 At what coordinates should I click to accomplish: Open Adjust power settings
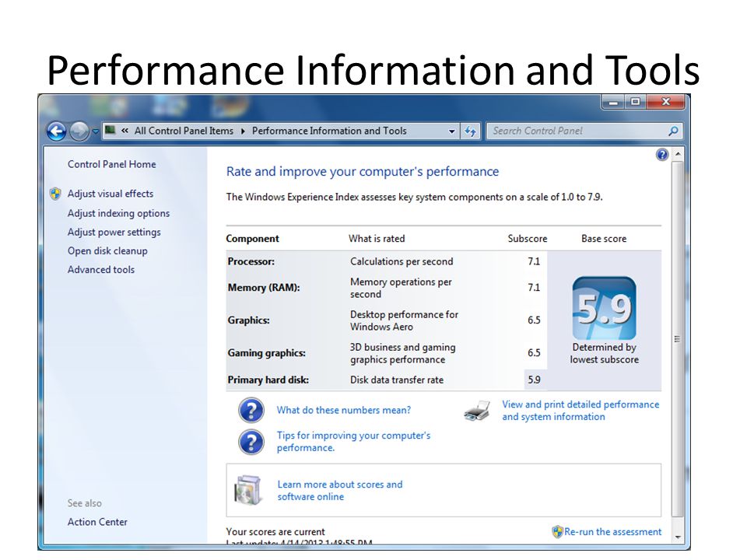pos(114,232)
